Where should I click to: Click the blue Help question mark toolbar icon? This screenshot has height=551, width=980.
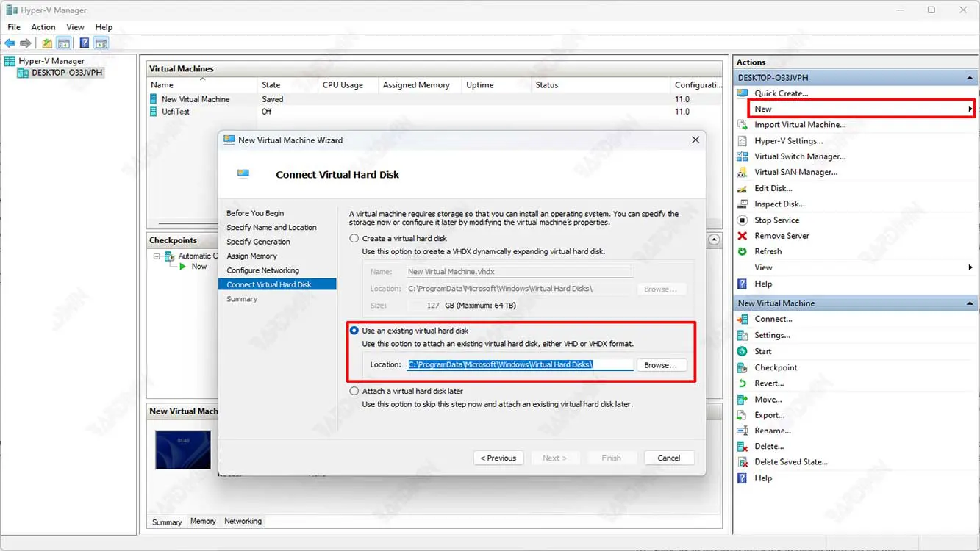pos(85,43)
